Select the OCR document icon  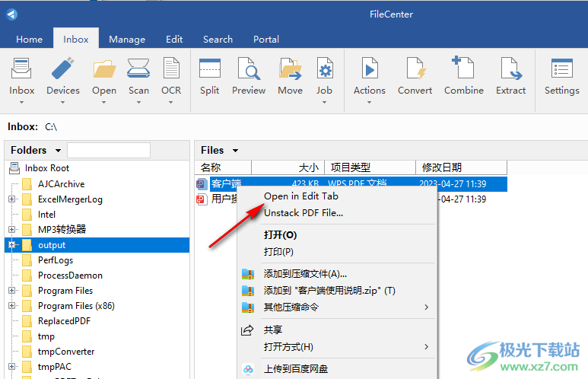point(171,68)
